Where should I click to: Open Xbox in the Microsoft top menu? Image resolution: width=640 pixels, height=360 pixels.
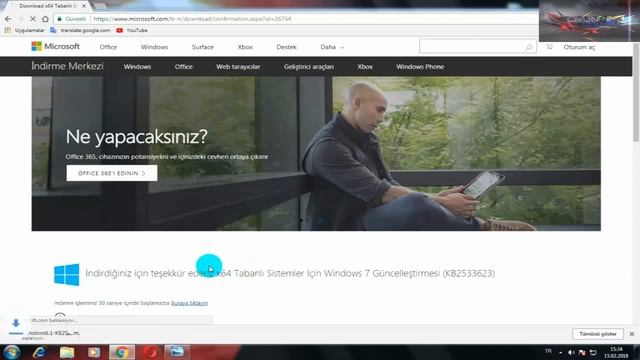point(245,47)
